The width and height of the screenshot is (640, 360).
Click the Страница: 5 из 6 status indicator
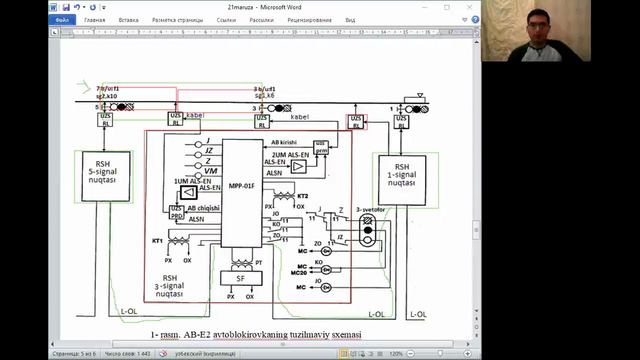(x=74, y=354)
